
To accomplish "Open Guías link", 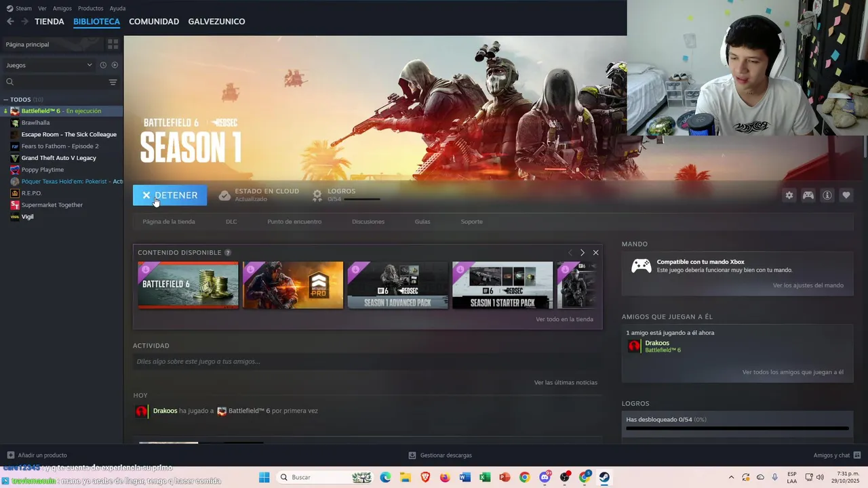I will 422,222.
